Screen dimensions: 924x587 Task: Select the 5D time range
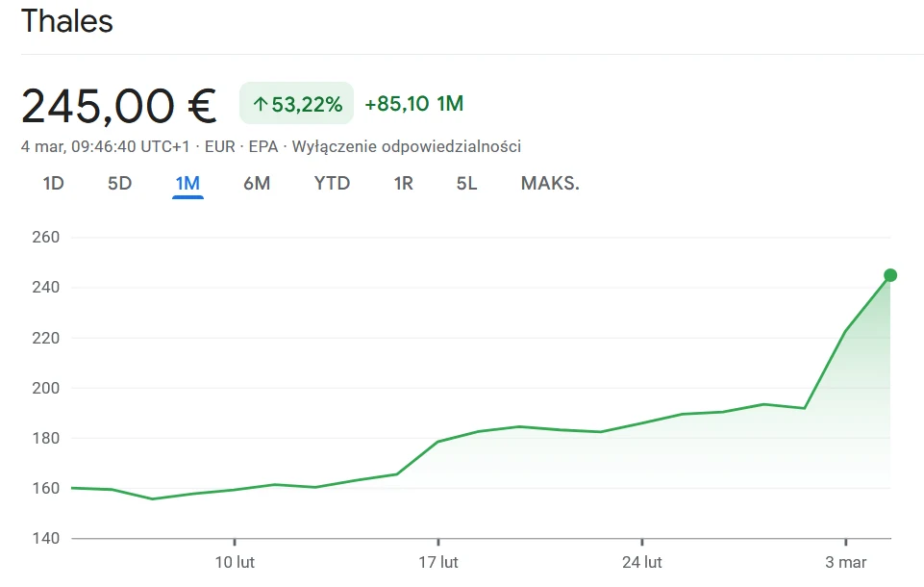pos(118,183)
